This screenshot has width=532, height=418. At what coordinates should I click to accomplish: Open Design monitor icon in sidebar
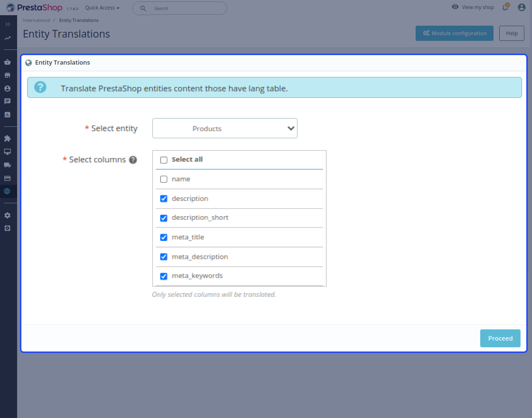8,152
